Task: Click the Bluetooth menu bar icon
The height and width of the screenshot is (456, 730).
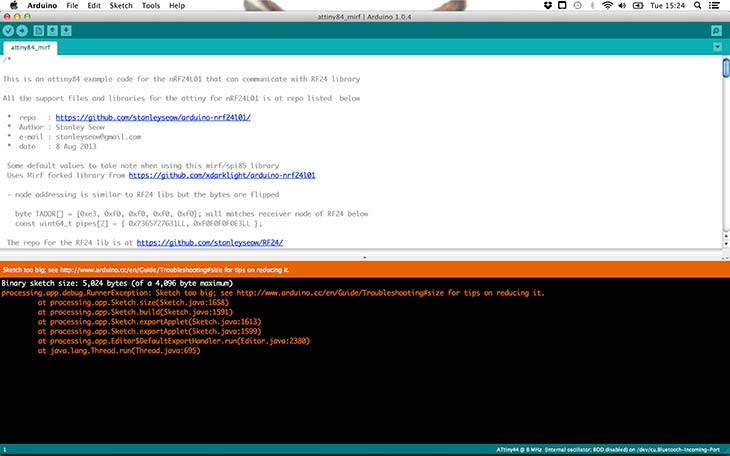Action: tap(592, 6)
